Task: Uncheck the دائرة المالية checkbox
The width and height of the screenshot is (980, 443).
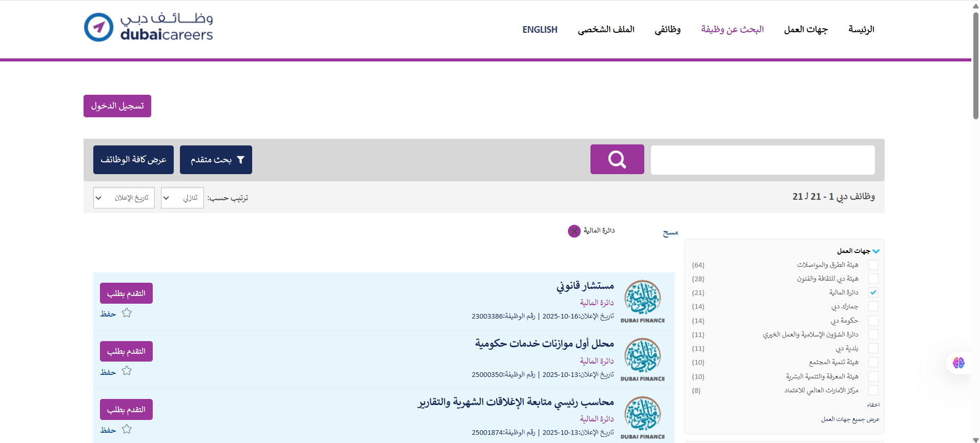Action: point(873,292)
